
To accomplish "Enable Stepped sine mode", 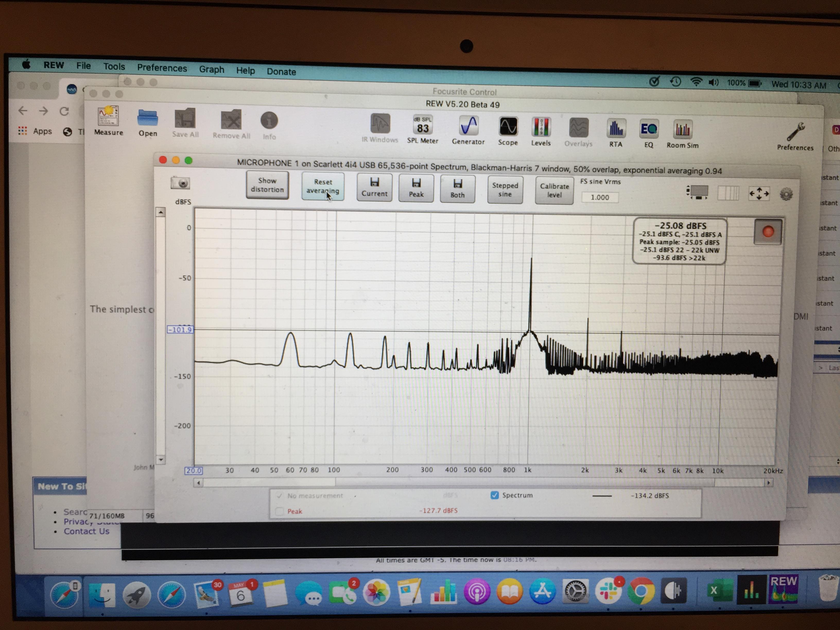I will (505, 190).
